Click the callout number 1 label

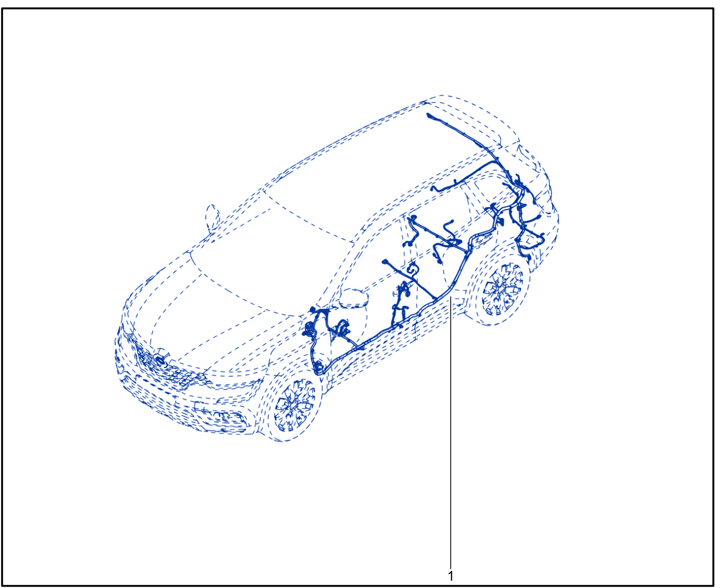(x=451, y=576)
